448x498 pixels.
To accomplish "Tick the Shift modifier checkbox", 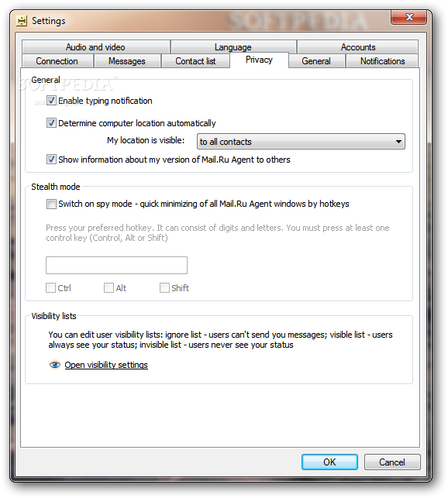I will [164, 288].
